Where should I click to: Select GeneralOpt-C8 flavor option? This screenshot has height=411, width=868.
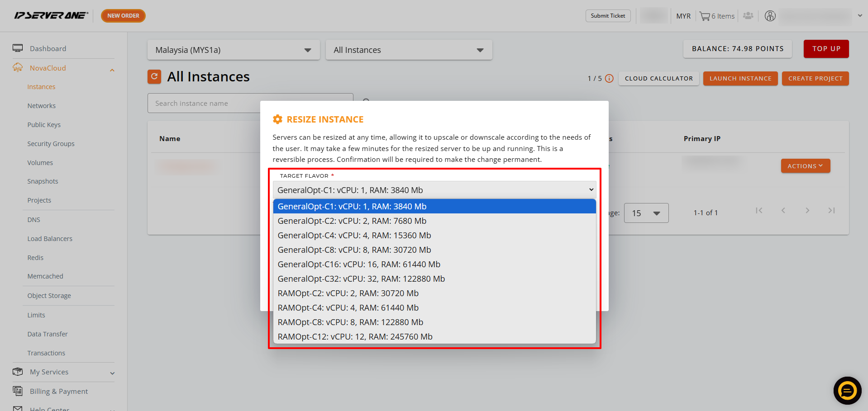point(434,250)
